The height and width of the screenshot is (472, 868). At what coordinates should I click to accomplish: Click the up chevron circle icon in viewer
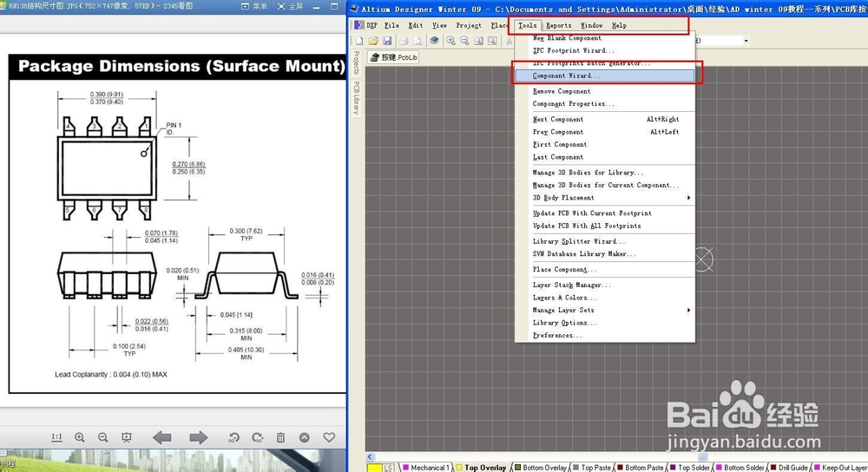[x=305, y=437]
